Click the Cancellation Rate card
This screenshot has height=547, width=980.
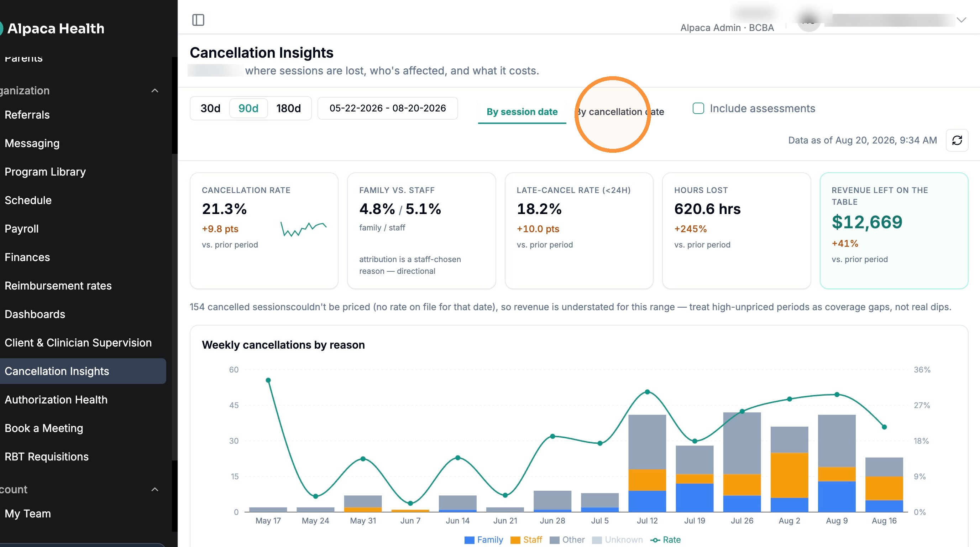264,231
